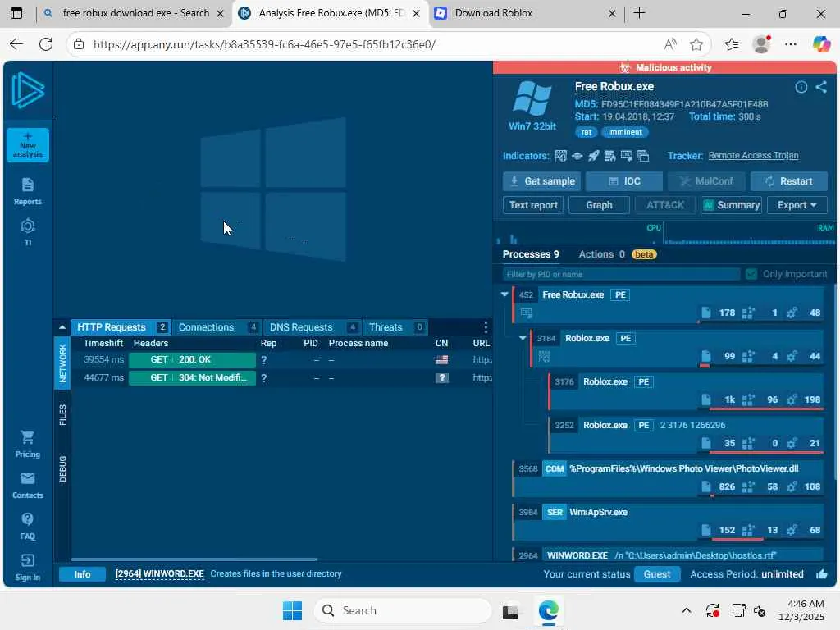This screenshot has height=630, width=840.
Task: Click the RAM usage timeline graph
Action: point(750,234)
